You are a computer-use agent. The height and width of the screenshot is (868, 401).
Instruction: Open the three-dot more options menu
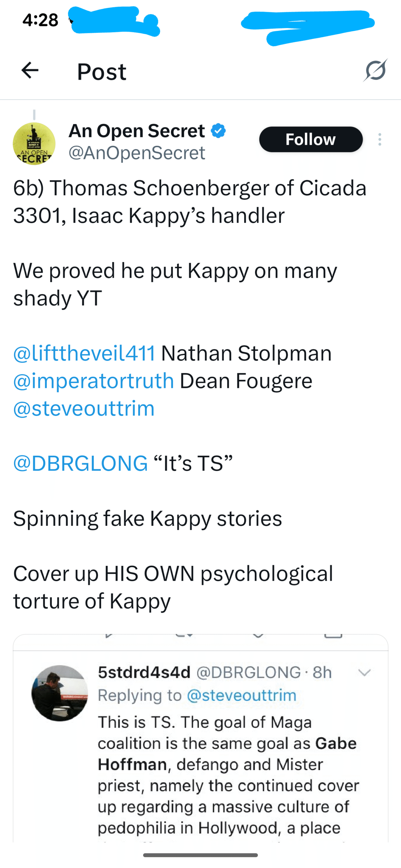(x=380, y=139)
